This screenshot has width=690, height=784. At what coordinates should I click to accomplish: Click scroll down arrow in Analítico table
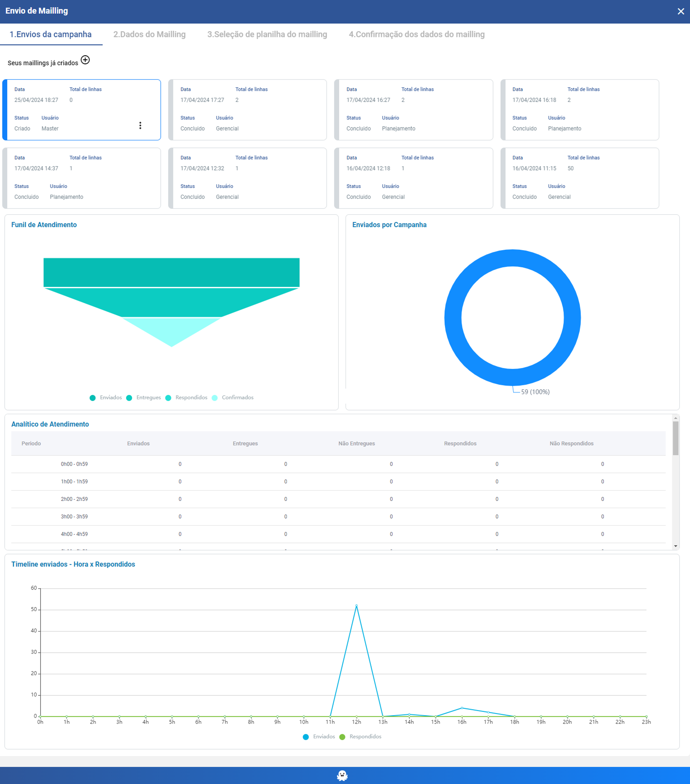[x=675, y=546]
